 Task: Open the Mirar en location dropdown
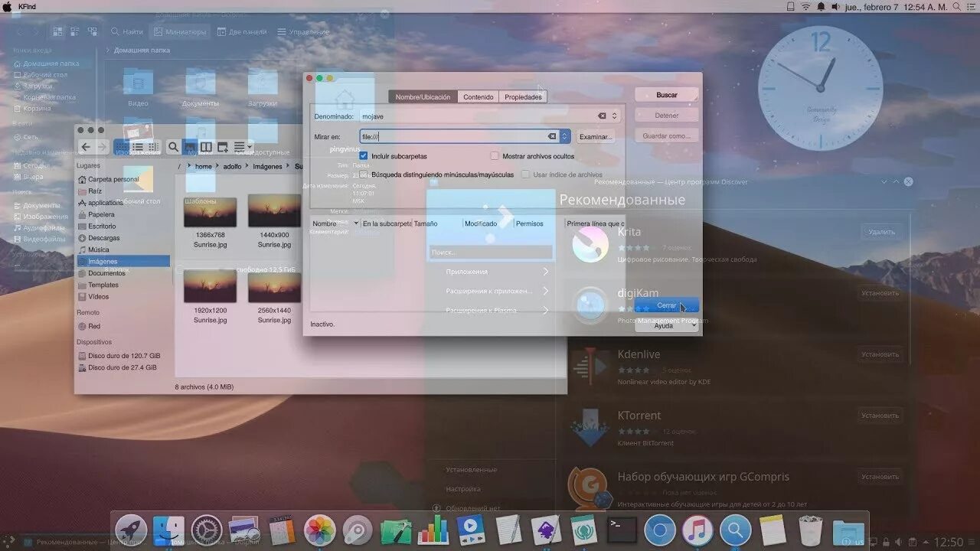[x=563, y=135]
